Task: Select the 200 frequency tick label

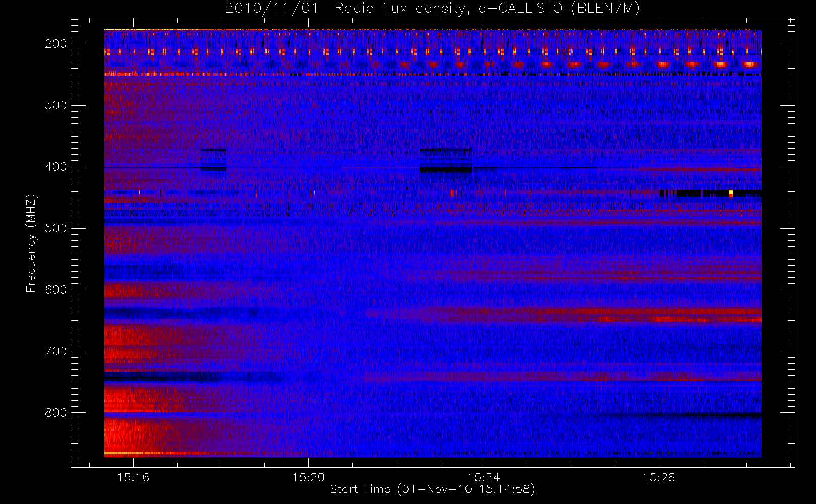Action: 56,44
